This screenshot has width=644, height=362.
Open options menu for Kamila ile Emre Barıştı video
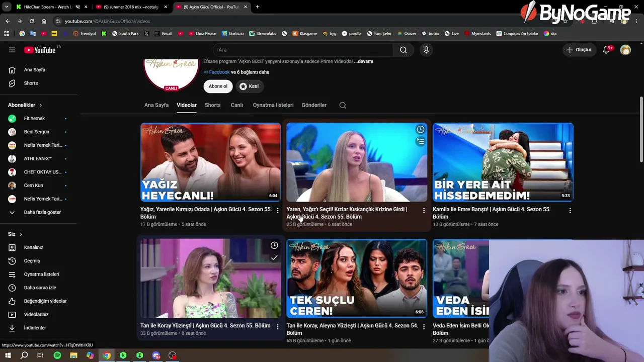[570, 211]
